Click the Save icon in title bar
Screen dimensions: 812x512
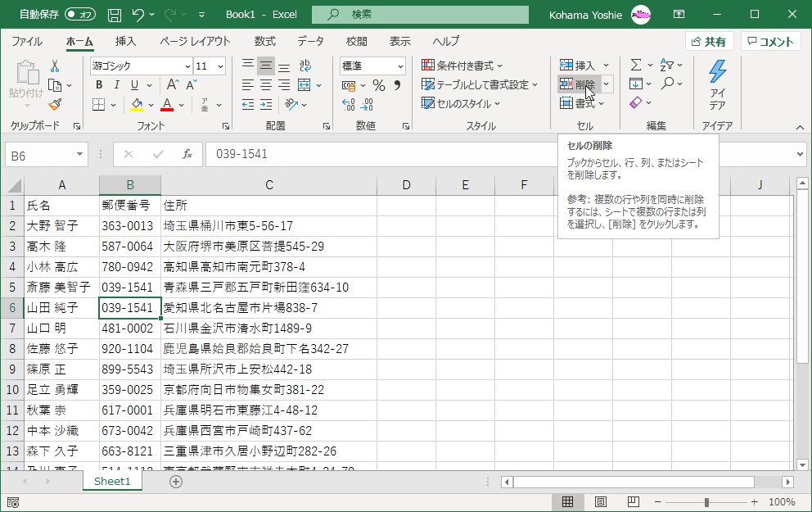point(115,15)
